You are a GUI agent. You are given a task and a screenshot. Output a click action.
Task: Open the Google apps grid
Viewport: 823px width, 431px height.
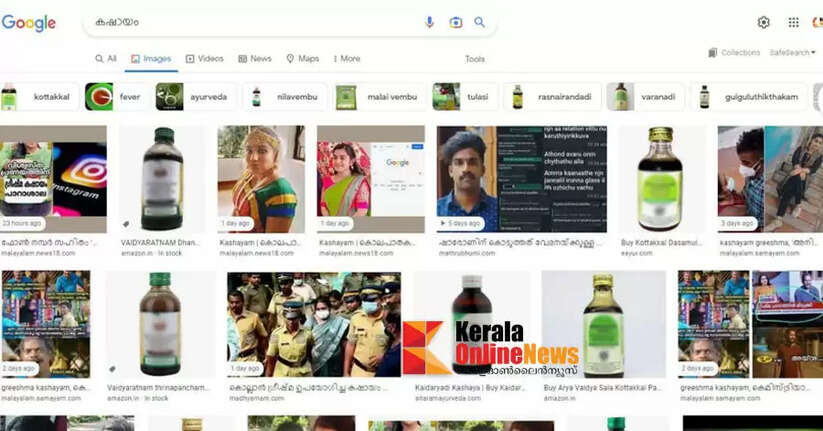click(x=794, y=22)
